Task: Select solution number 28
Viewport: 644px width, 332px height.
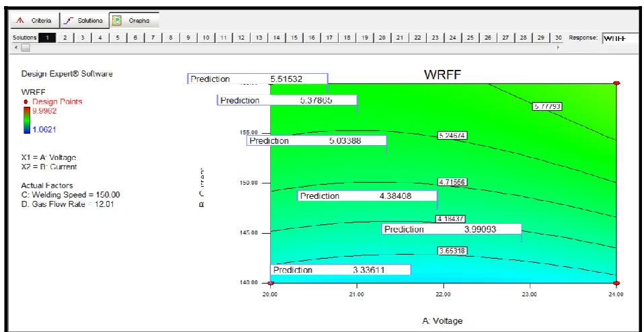Action: pos(523,38)
